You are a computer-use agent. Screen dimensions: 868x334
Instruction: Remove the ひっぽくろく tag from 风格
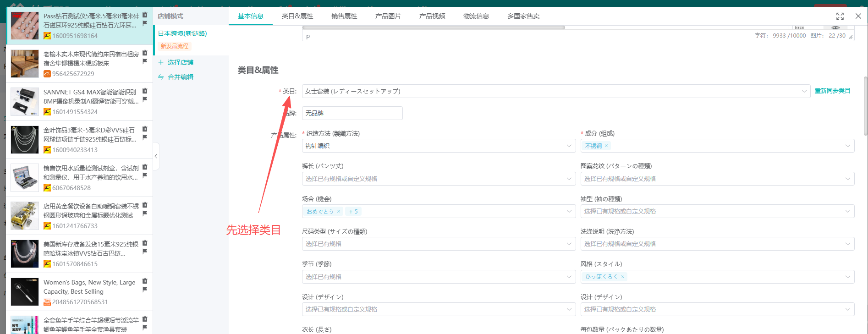[x=623, y=277]
